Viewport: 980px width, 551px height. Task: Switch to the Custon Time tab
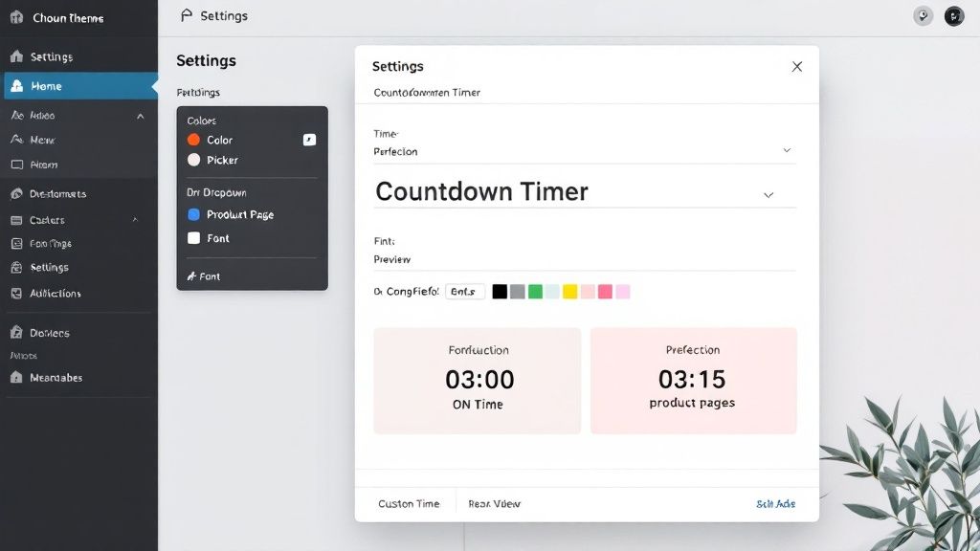coord(409,503)
